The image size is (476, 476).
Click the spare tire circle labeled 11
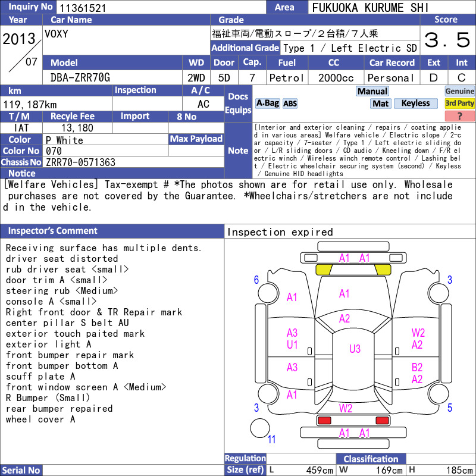(260, 428)
